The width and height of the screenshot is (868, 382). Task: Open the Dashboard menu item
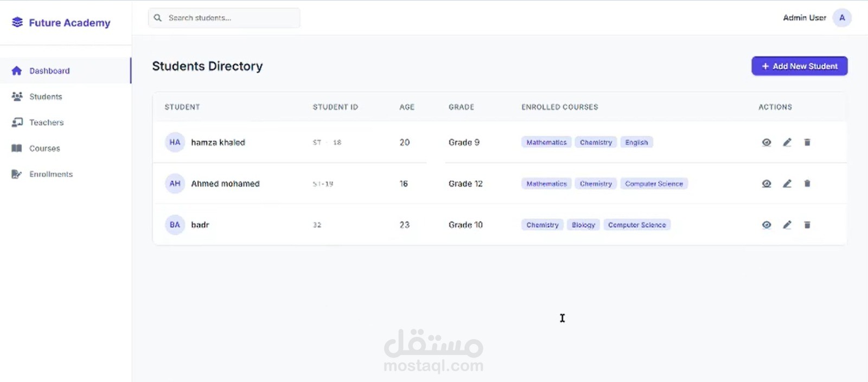coord(66,71)
